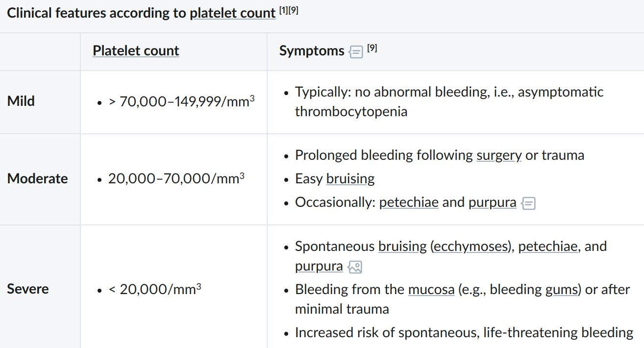This screenshot has width=644, height=348.
Task: Click citation [9] next to Symptoms
Action: [372, 48]
